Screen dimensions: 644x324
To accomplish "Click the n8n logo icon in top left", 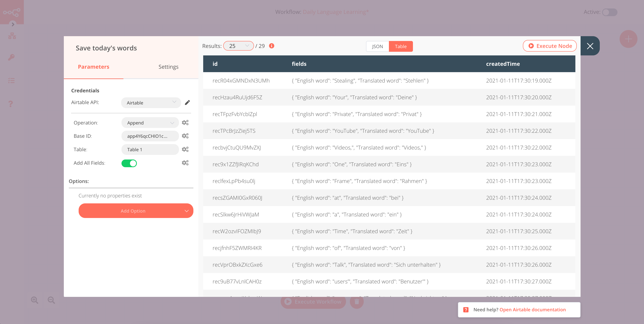I will pos(12,12).
